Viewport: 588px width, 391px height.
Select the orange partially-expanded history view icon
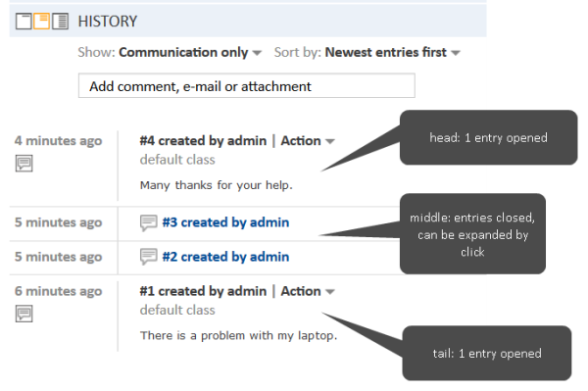point(41,21)
